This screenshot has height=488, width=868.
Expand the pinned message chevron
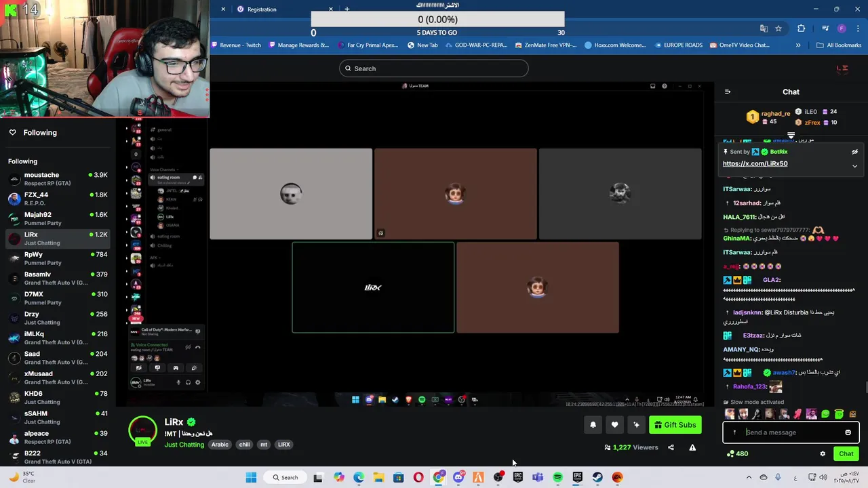point(854,166)
